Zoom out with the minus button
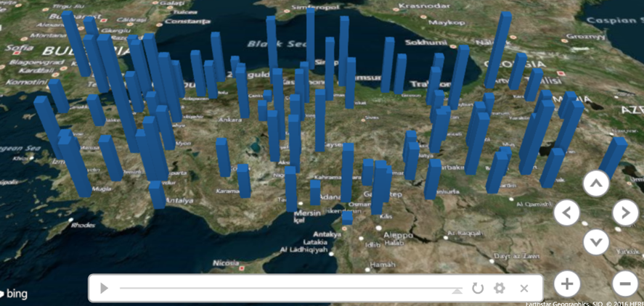 click(626, 284)
